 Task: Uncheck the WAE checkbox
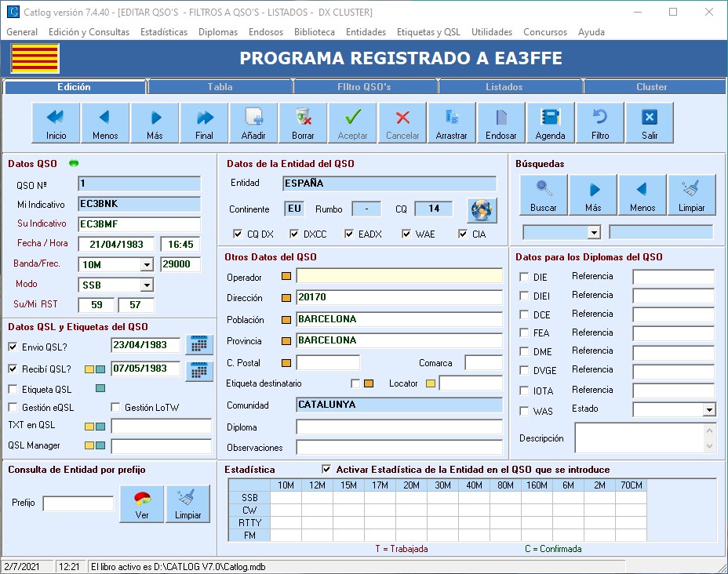tap(406, 234)
